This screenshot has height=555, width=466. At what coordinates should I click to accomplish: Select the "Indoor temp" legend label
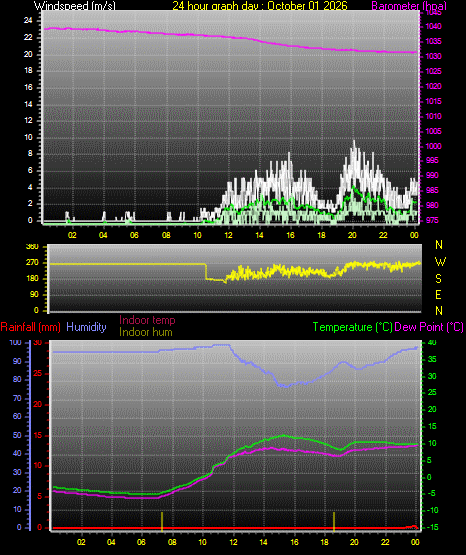point(147,320)
